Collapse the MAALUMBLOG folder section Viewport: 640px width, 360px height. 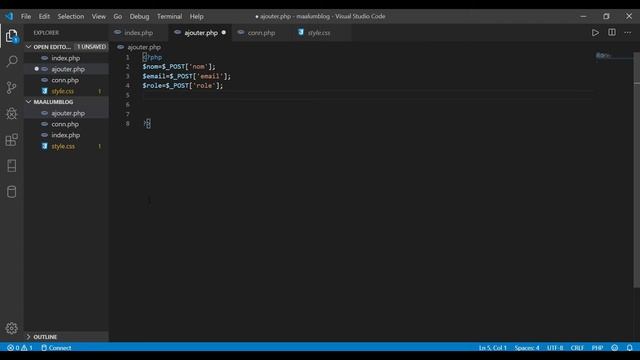[x=67, y=102]
